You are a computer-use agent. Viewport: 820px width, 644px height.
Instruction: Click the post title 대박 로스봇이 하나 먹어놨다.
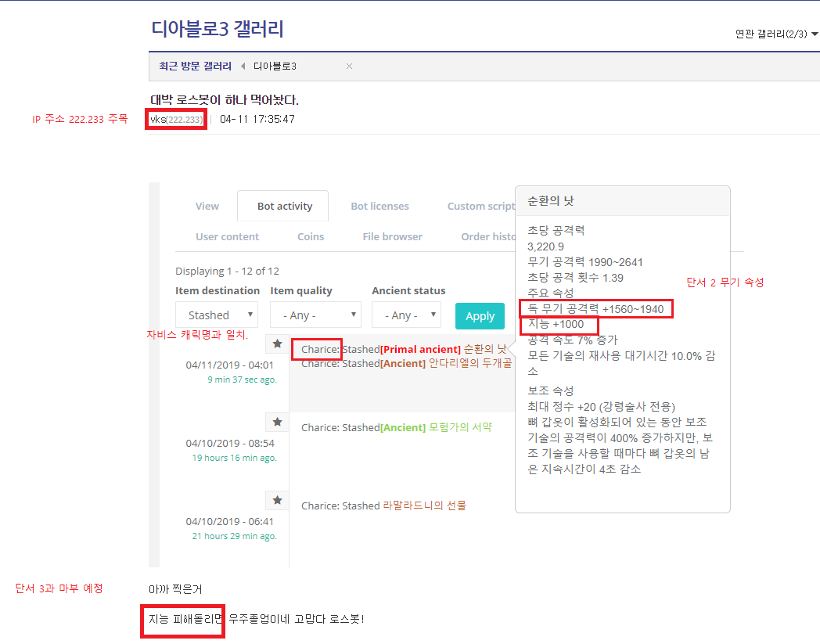tap(225, 100)
